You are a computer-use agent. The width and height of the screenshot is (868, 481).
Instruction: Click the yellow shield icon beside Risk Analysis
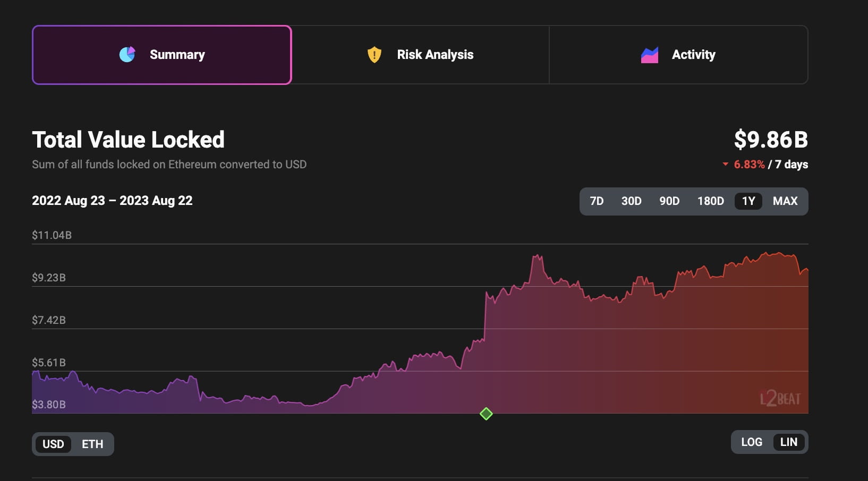coord(375,54)
